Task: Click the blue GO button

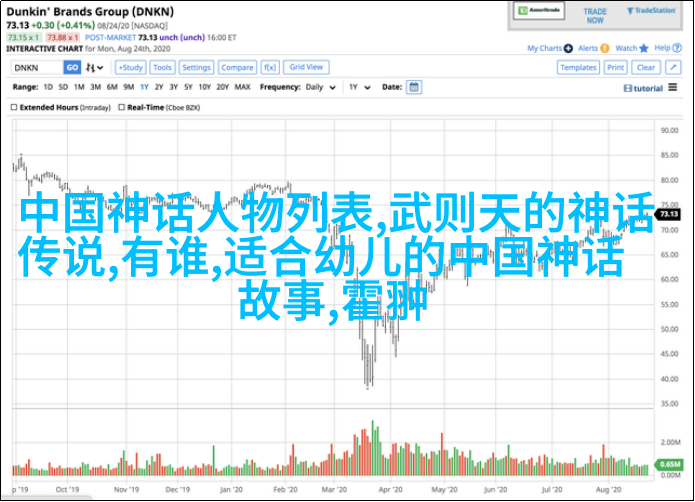Action: pyautogui.click(x=72, y=68)
